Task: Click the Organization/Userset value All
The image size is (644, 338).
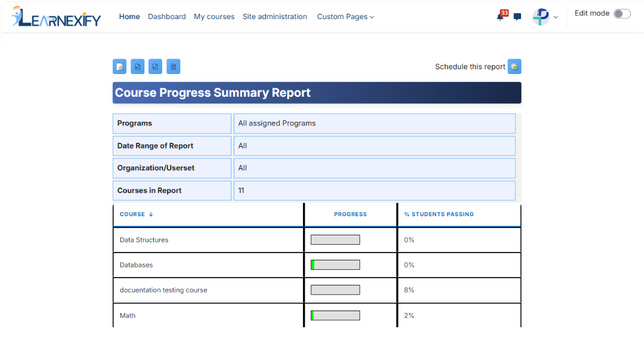Action: [x=374, y=168]
